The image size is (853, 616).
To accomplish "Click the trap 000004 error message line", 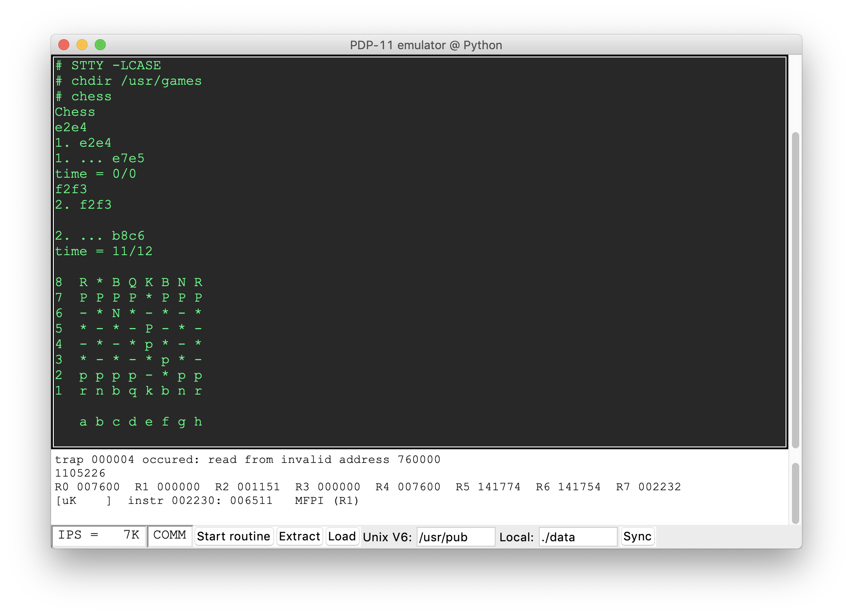I will [247, 459].
